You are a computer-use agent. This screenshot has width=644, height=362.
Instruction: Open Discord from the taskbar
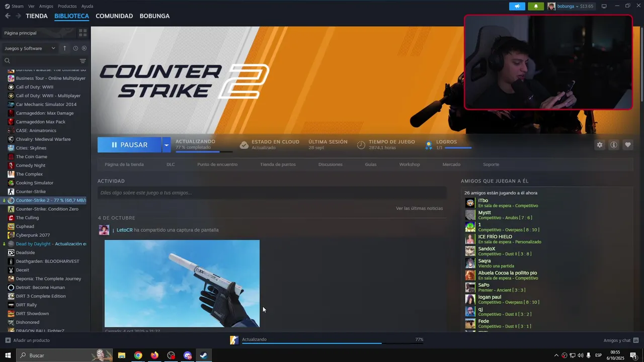pos(188,355)
